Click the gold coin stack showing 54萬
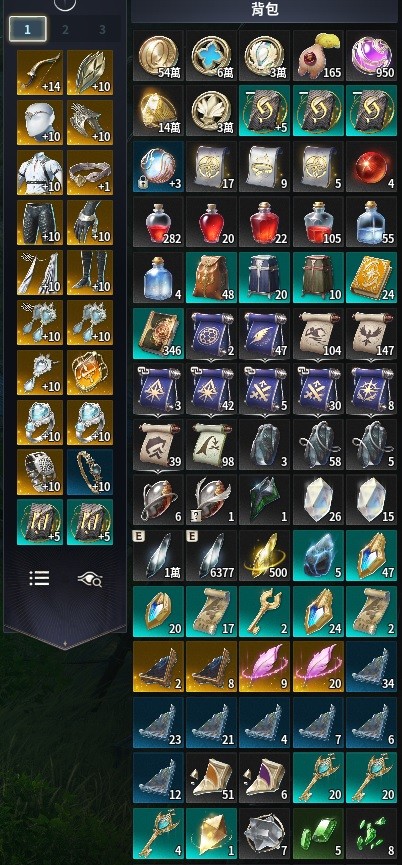 tap(157, 56)
